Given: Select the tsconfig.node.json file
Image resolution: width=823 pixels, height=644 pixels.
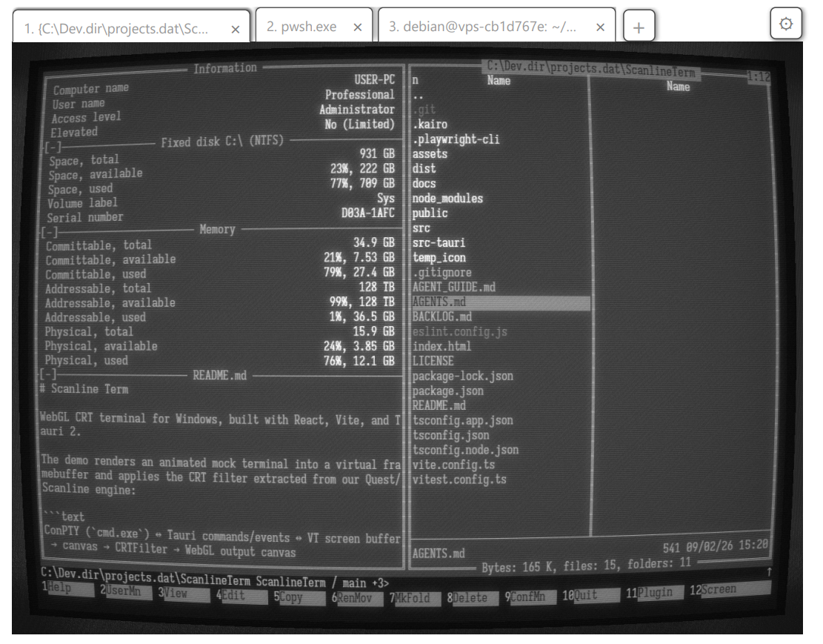Looking at the screenshot, I should [465, 450].
